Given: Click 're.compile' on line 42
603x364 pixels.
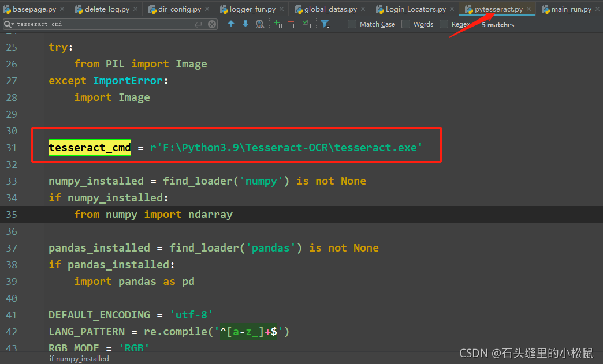Looking at the screenshot, I should click(x=176, y=331).
